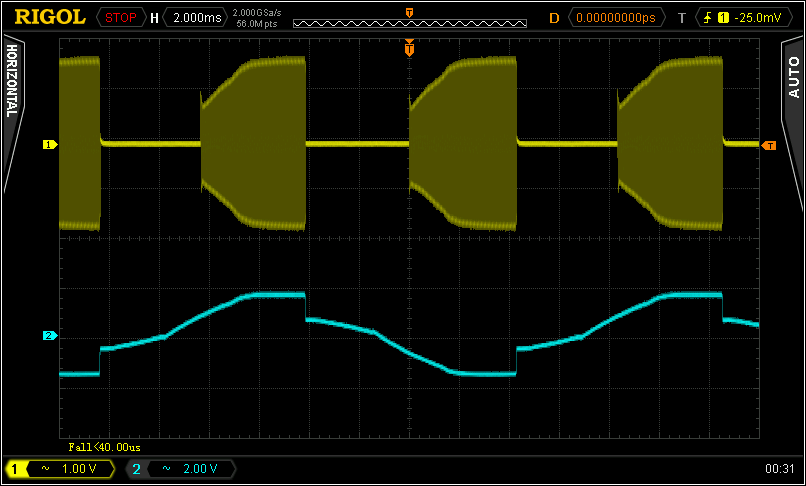The width and height of the screenshot is (806, 486).
Task: Click channel 1 AC coupling symbol
Action: tap(46, 469)
